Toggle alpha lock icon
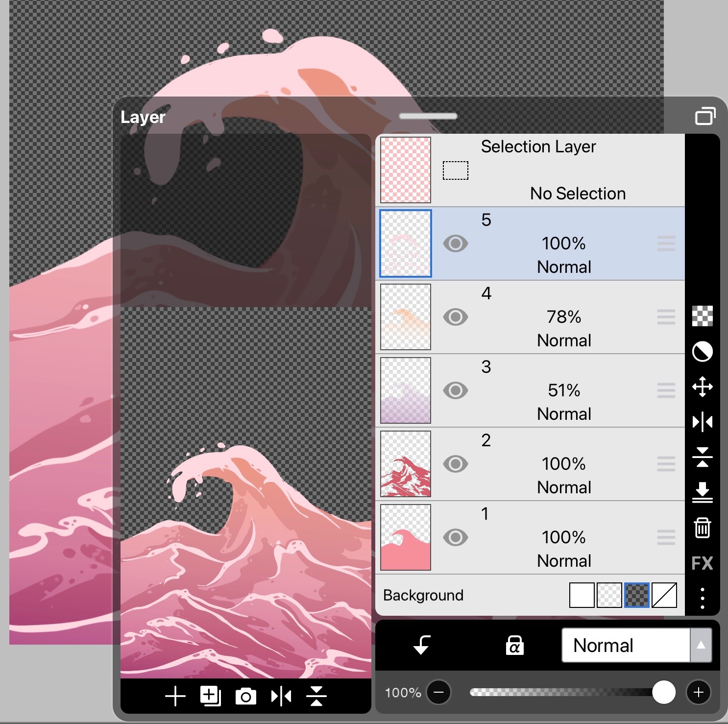Viewport: 728px width, 724px height. (514, 645)
